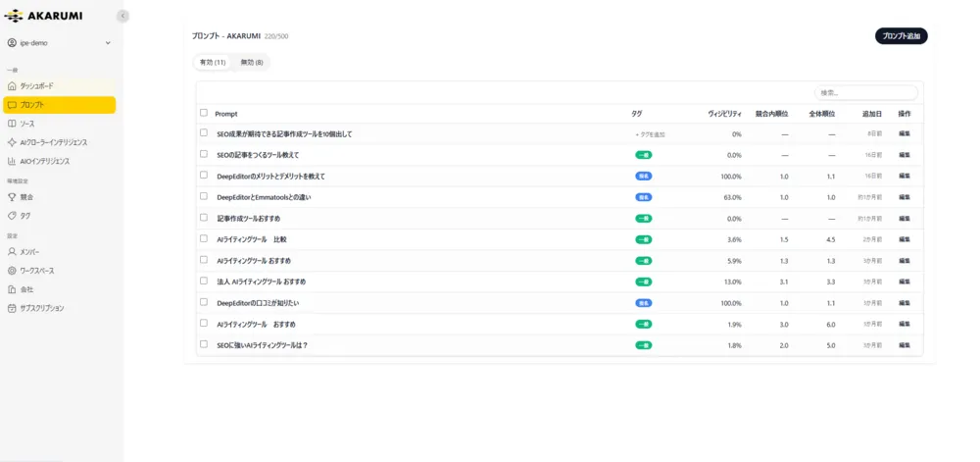Viewport: 980px width, 462px height.
Task: Click the green tag on 記事作成ツールおすすめ row
Action: pyautogui.click(x=644, y=219)
